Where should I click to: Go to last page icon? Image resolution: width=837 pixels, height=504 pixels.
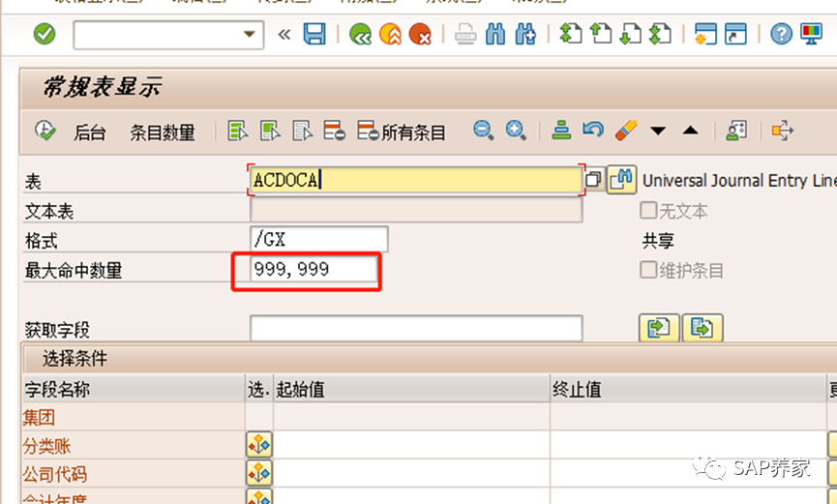[660, 34]
